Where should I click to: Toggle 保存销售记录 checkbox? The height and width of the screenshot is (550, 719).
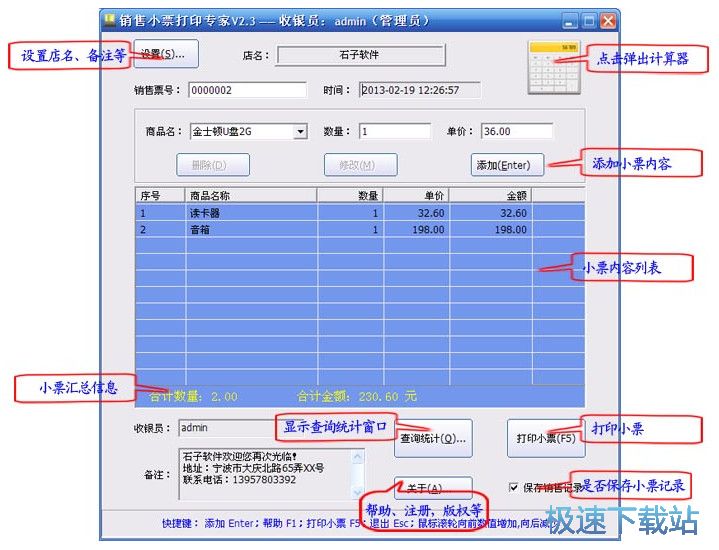(514, 487)
